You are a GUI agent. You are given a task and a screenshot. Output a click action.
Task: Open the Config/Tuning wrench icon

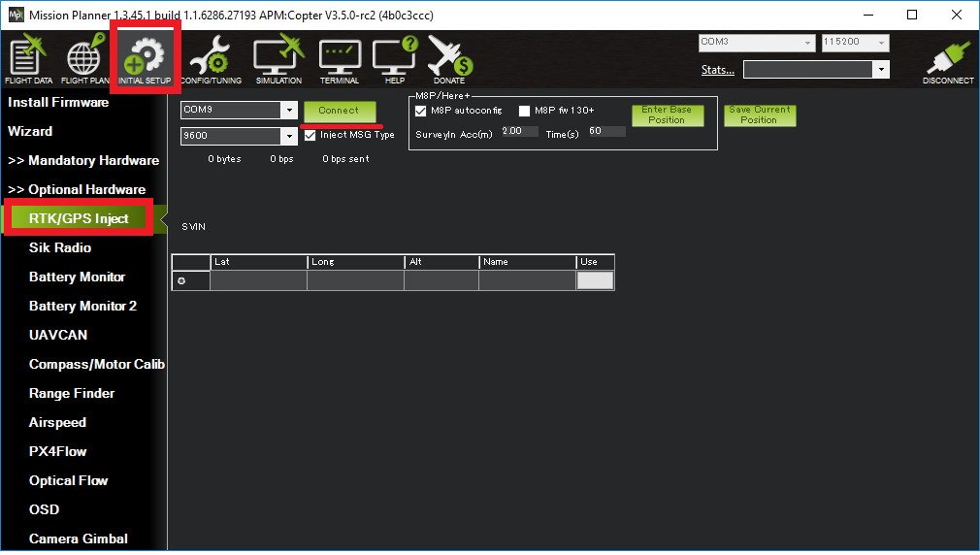(x=209, y=59)
